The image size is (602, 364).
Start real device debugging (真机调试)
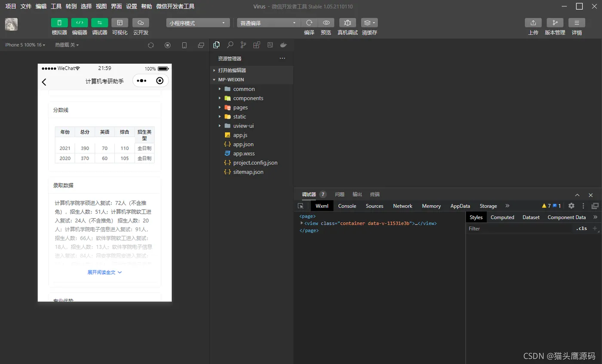tap(347, 23)
